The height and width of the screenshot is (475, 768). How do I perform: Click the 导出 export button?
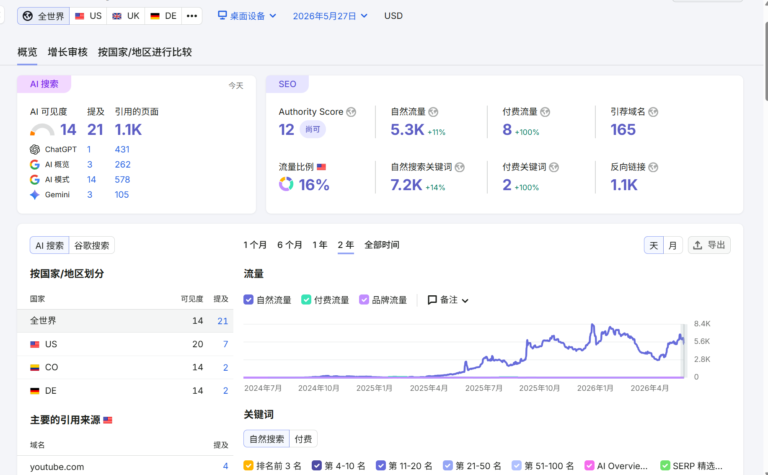tap(709, 245)
